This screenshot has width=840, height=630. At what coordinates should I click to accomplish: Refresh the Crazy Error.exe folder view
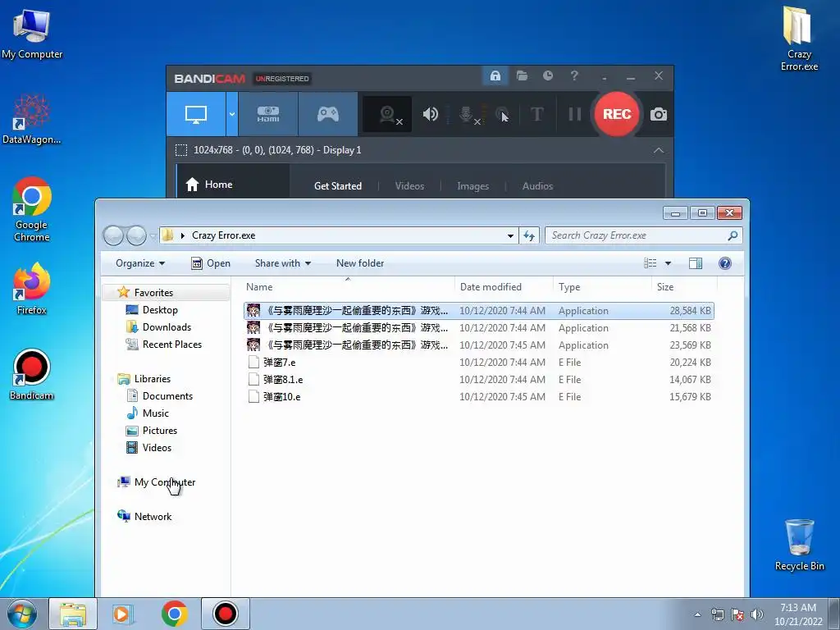[x=529, y=235]
